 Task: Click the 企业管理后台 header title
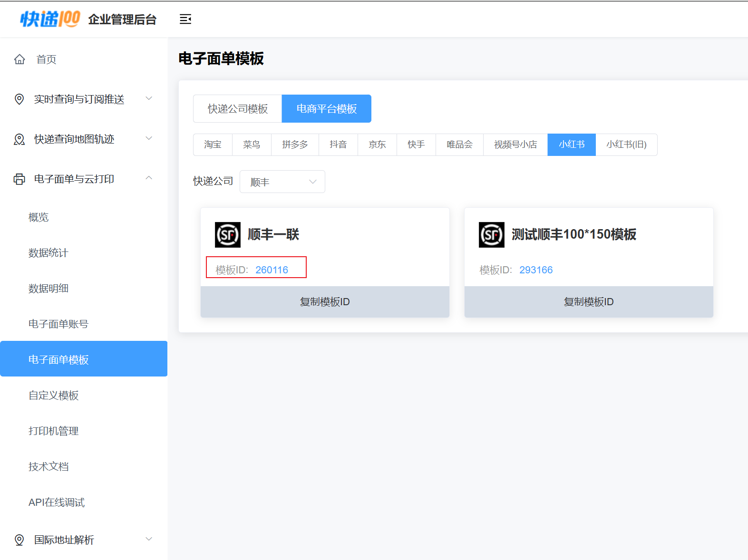(122, 19)
